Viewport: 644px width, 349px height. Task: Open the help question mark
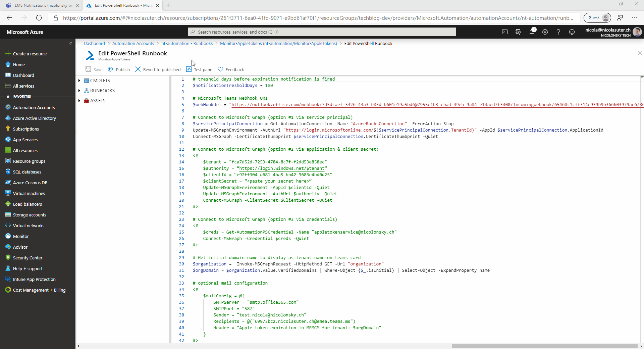point(558,32)
